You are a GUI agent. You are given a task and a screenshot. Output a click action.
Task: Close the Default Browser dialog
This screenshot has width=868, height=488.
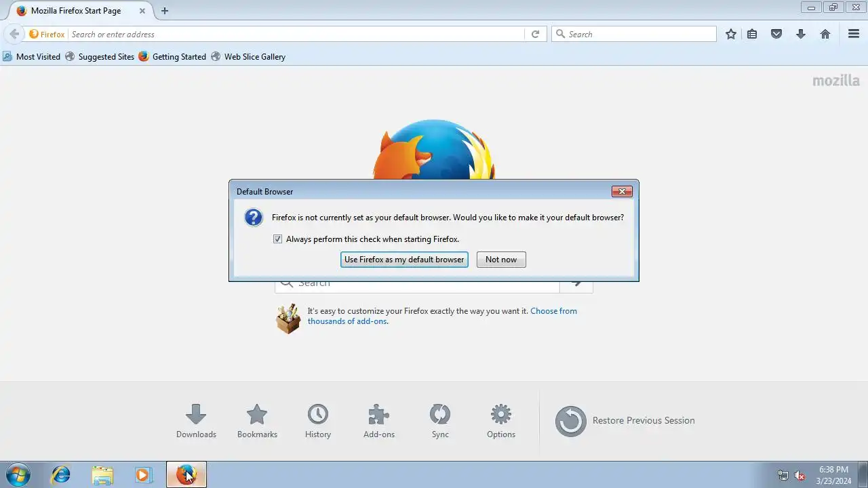622,191
